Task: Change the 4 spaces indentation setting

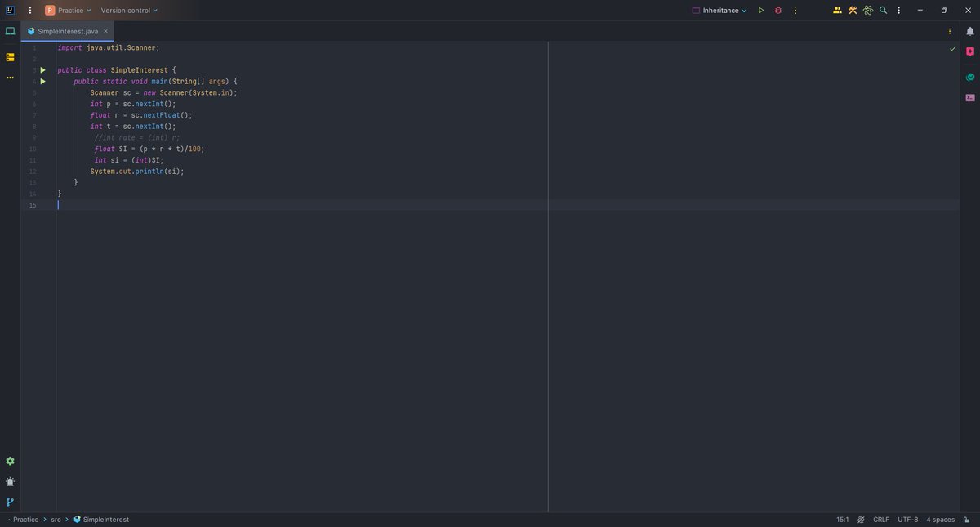Action: 940,520
